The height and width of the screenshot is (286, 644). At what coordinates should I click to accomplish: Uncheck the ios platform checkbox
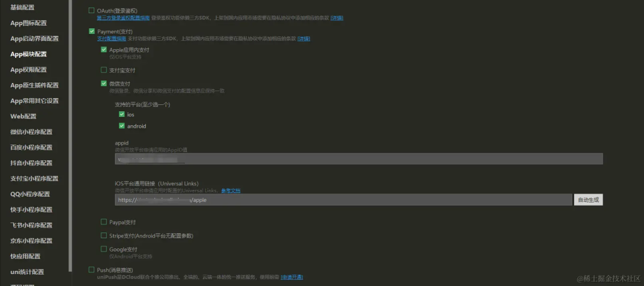coord(121,114)
